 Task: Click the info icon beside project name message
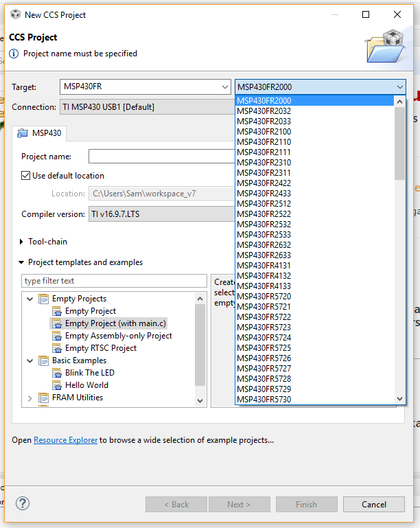[x=14, y=54]
